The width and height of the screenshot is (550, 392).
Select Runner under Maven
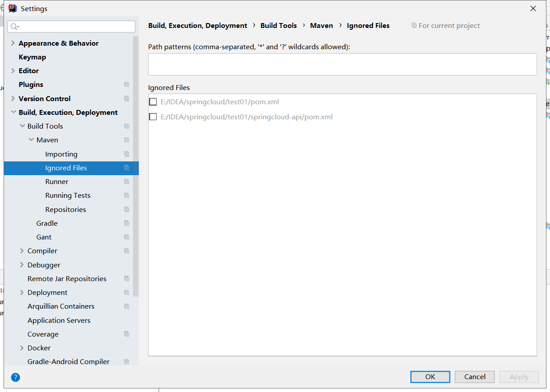coord(57,182)
